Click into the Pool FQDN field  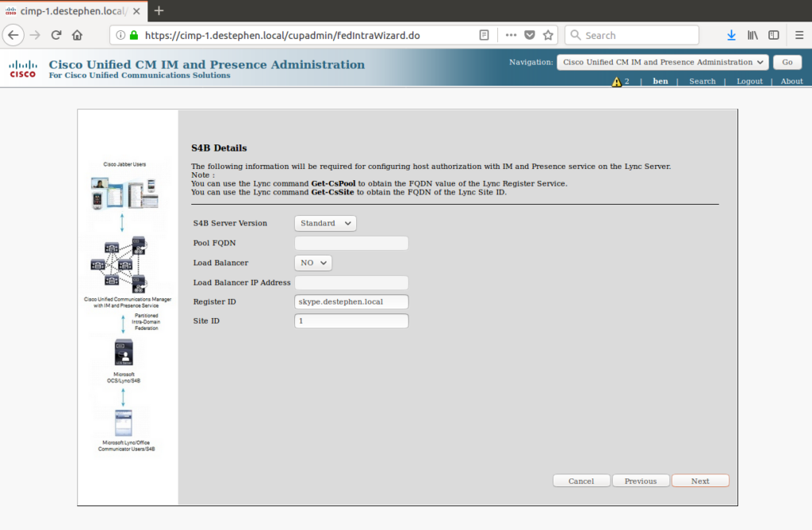coord(351,243)
